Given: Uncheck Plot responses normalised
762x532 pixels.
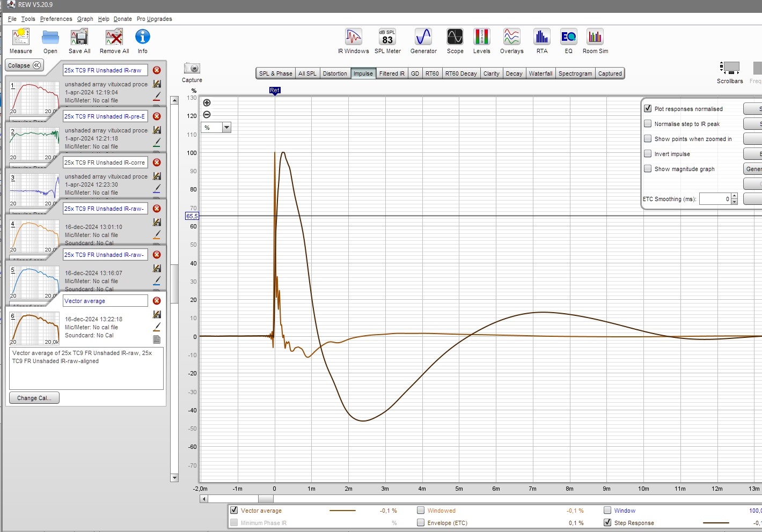Looking at the screenshot, I should pos(648,108).
